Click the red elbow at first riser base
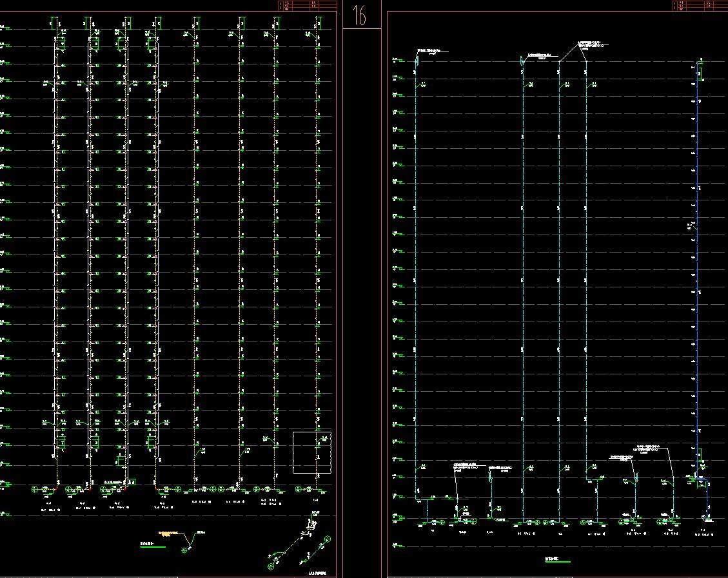The image size is (728, 578). [55, 488]
